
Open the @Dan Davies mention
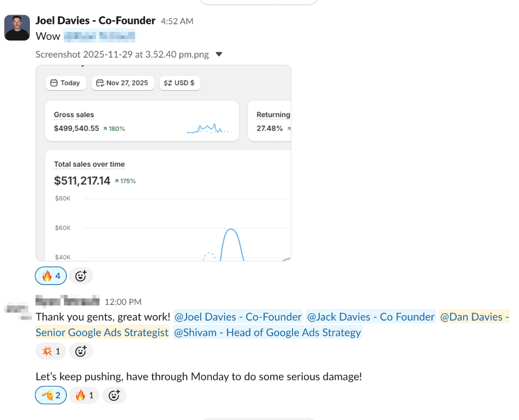tap(474, 317)
